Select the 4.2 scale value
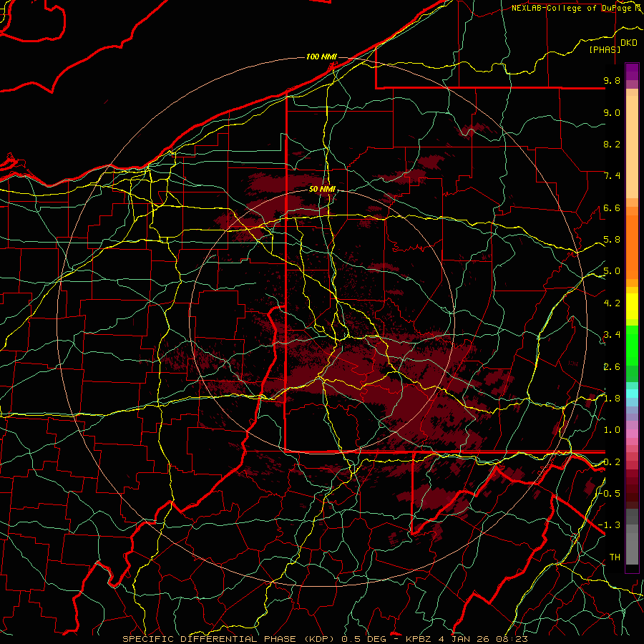This screenshot has width=644, height=644. coord(612,303)
